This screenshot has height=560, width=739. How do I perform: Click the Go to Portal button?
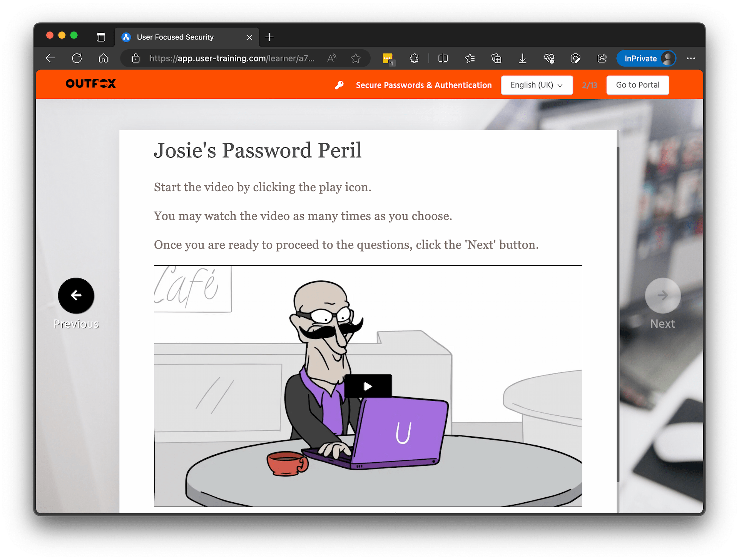[x=637, y=85]
